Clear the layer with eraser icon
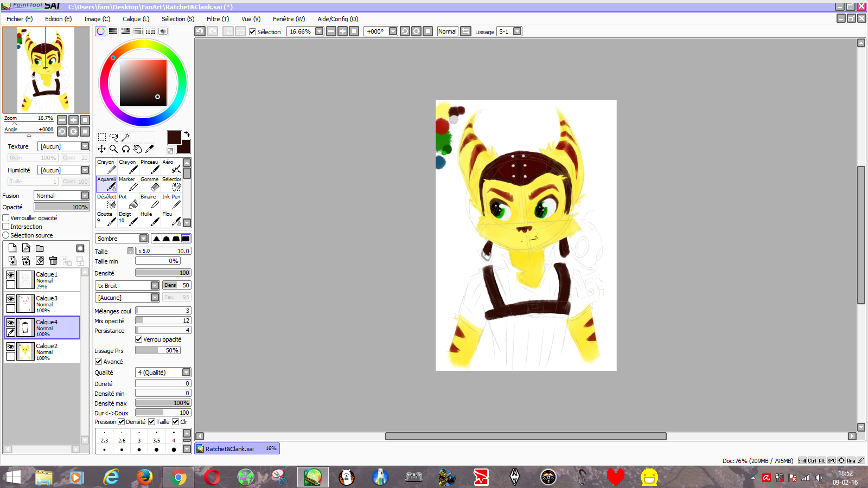 (x=40, y=261)
